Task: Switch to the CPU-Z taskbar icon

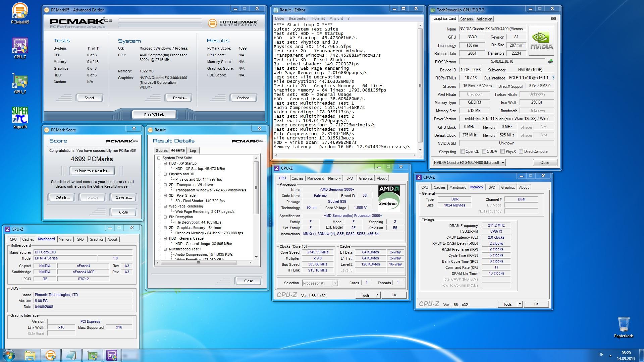Action: click(x=112, y=355)
